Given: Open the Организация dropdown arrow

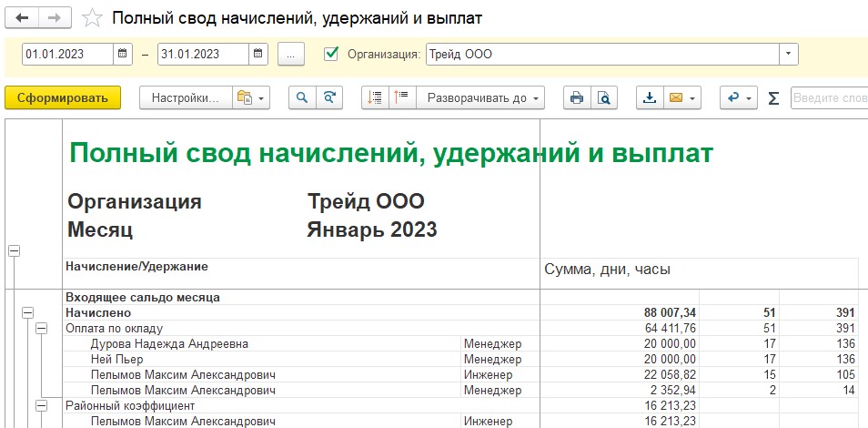Looking at the screenshot, I should click(x=789, y=55).
